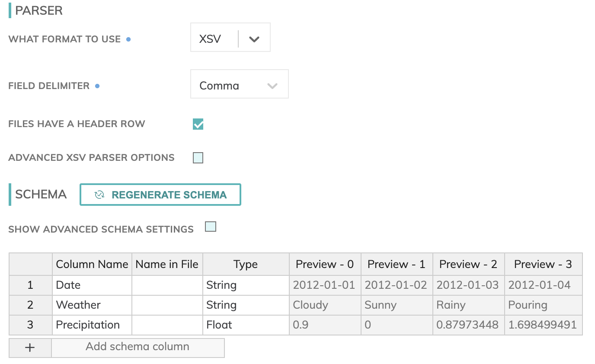The height and width of the screenshot is (364, 595).
Task: Click the plus icon to add column
Action: [30, 348]
